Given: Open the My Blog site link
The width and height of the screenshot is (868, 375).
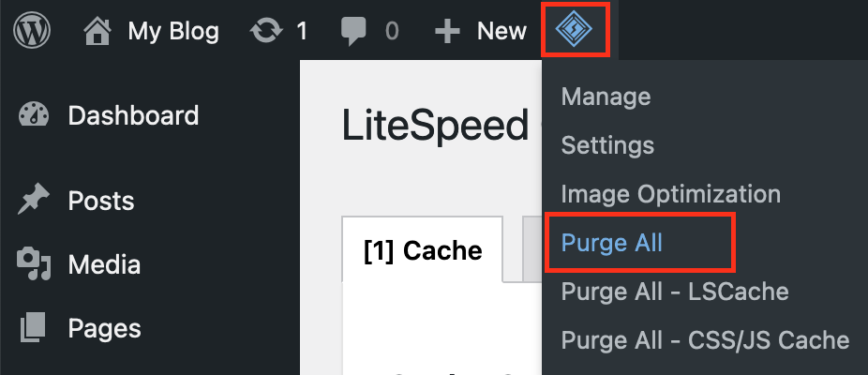Looking at the screenshot, I should [x=173, y=32].
